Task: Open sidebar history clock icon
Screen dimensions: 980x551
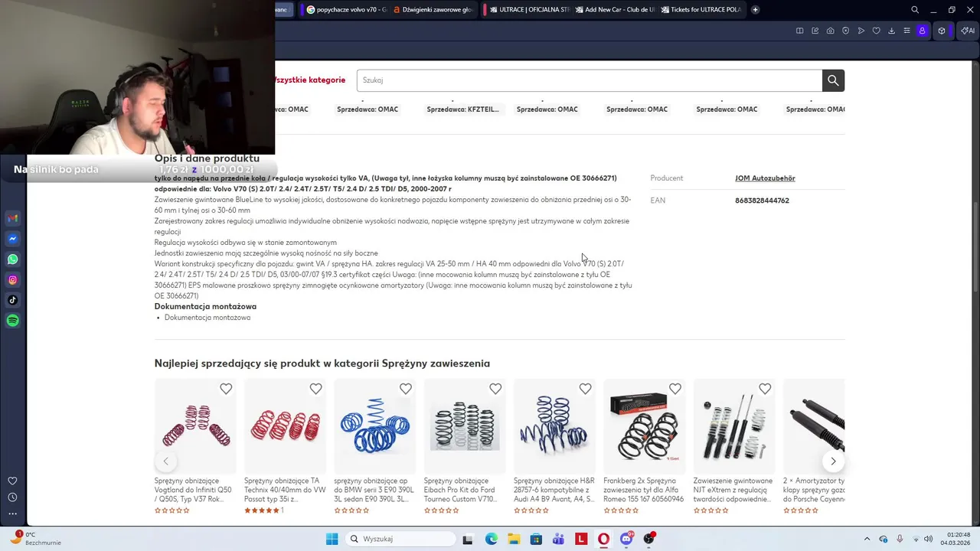Action: [x=12, y=497]
